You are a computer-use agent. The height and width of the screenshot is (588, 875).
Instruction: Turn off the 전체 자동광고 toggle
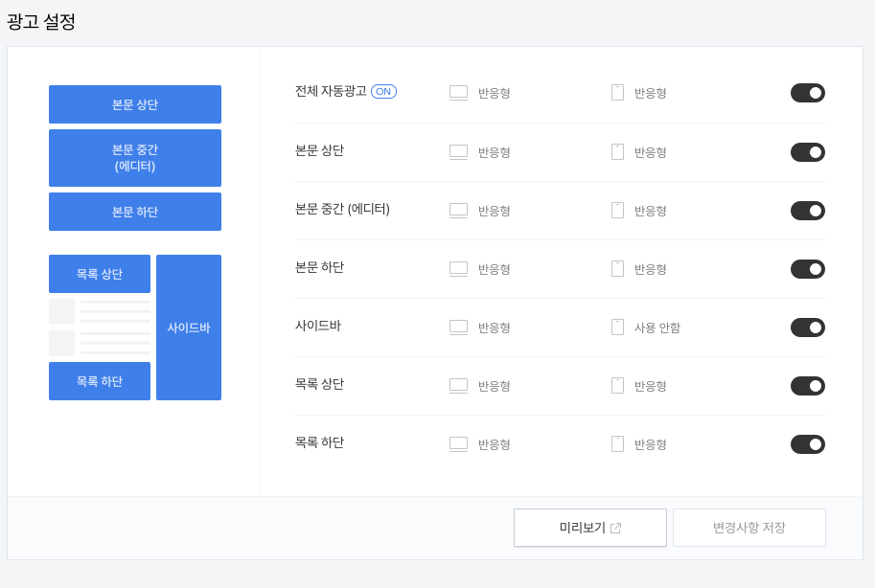807,93
